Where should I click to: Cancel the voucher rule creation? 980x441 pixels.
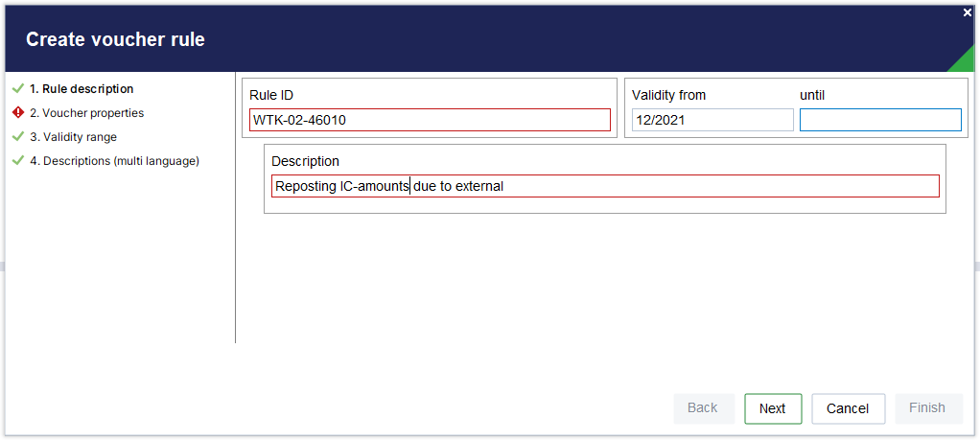click(848, 408)
